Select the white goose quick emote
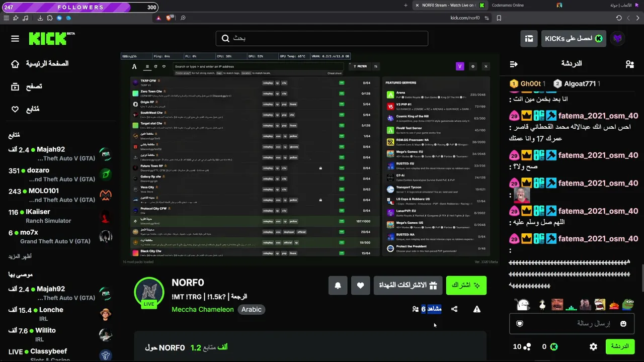The image size is (644, 362). point(542,305)
